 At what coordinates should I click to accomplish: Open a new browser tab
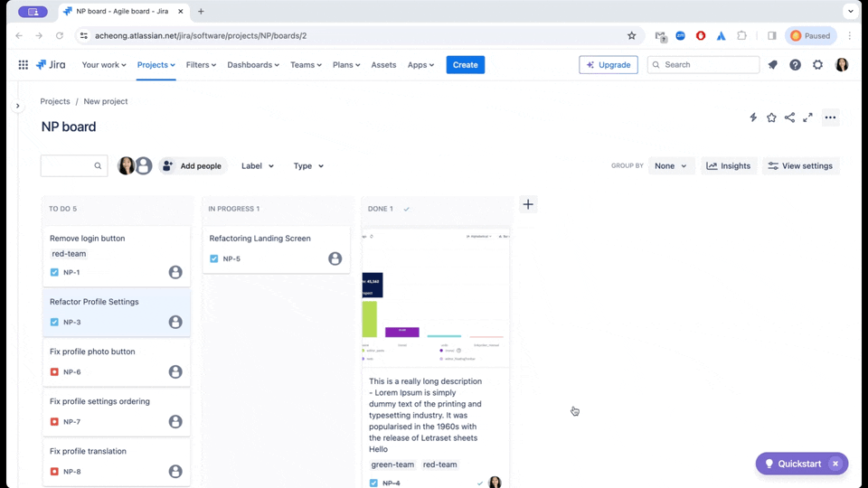[201, 11]
